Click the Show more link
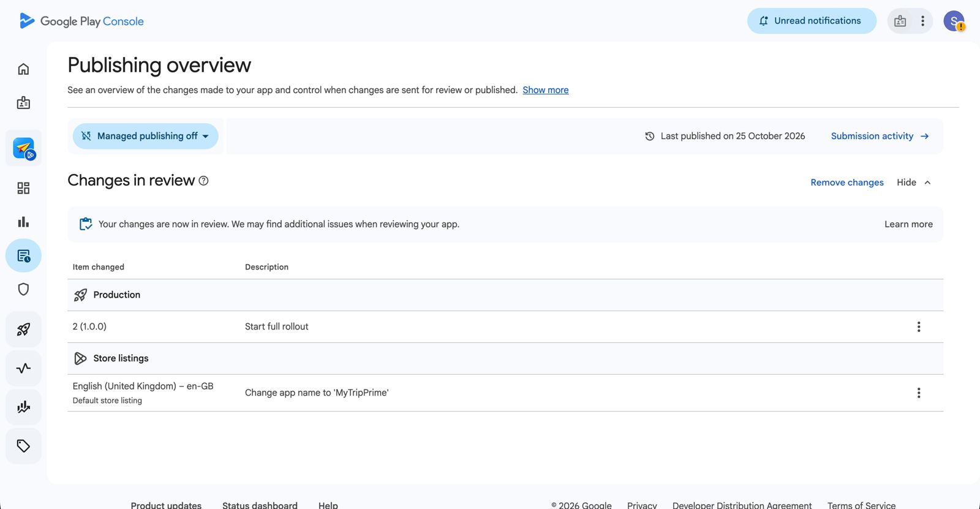The height and width of the screenshot is (509, 980). pyautogui.click(x=545, y=90)
